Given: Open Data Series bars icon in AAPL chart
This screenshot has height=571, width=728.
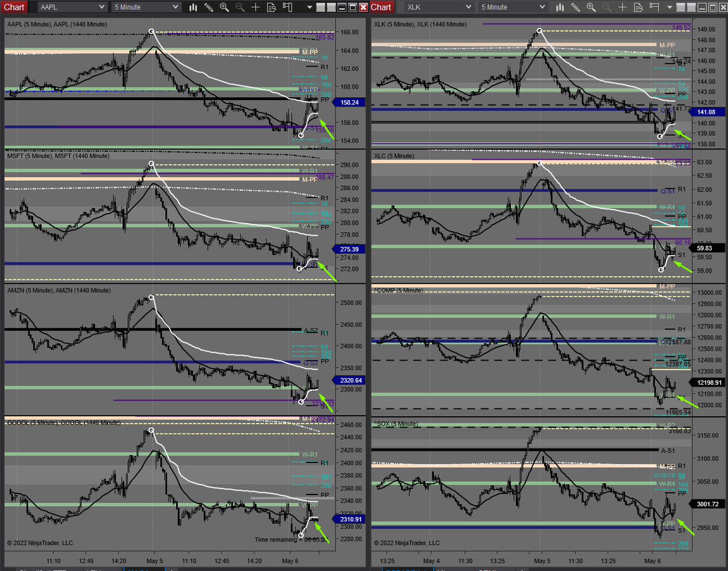Looking at the screenshot, I should pos(194,7).
